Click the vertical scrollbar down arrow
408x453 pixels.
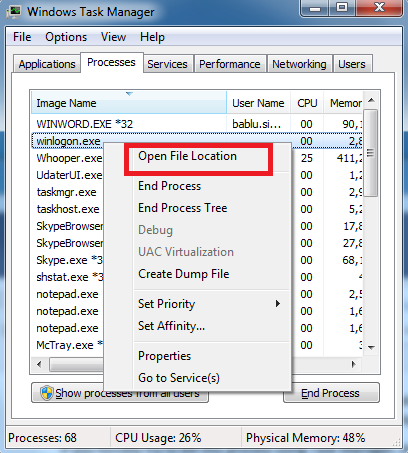point(371,347)
